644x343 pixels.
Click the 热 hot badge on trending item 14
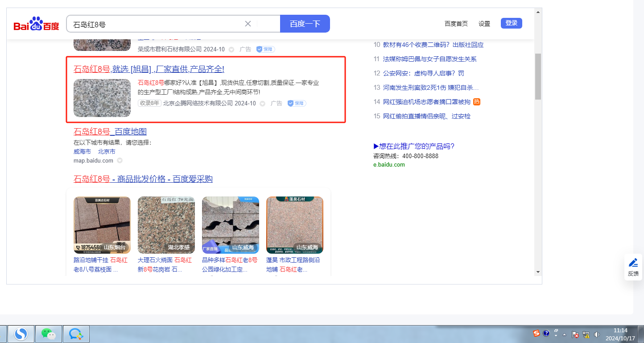pos(477,102)
